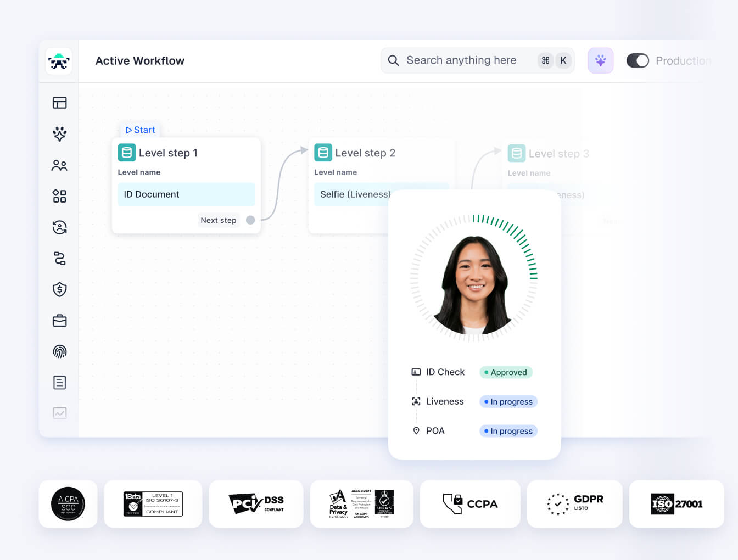Open the fingerprint icon in sidebar

(59, 351)
